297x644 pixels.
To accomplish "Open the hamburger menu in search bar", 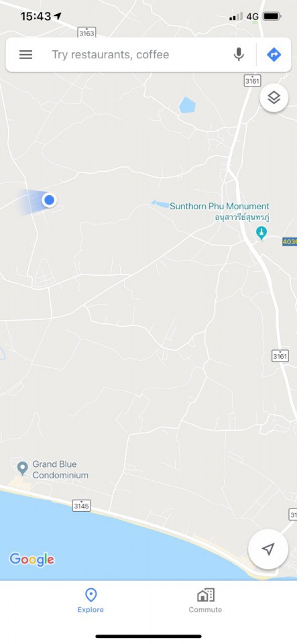I will (x=25, y=54).
